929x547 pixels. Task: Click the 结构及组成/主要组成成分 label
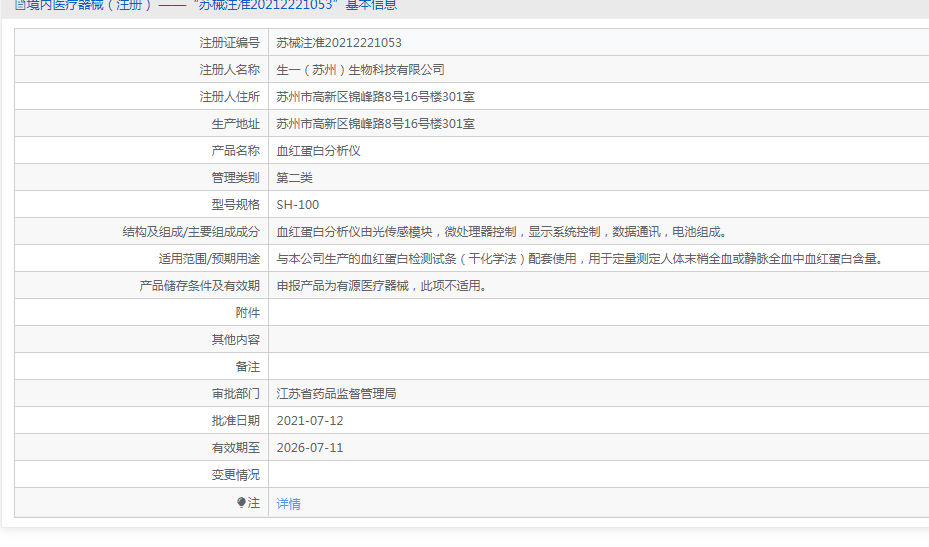(x=191, y=232)
